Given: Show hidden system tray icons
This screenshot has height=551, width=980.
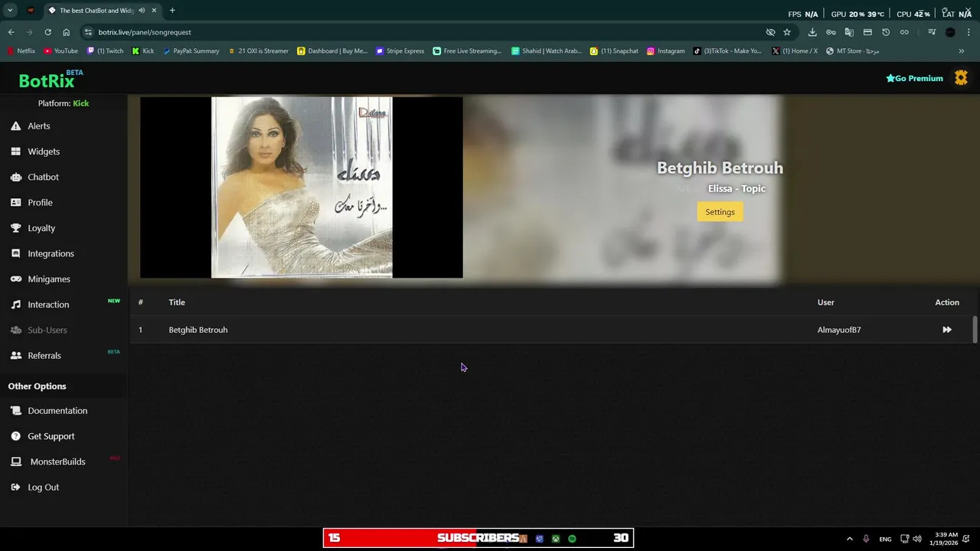Looking at the screenshot, I should (x=849, y=539).
